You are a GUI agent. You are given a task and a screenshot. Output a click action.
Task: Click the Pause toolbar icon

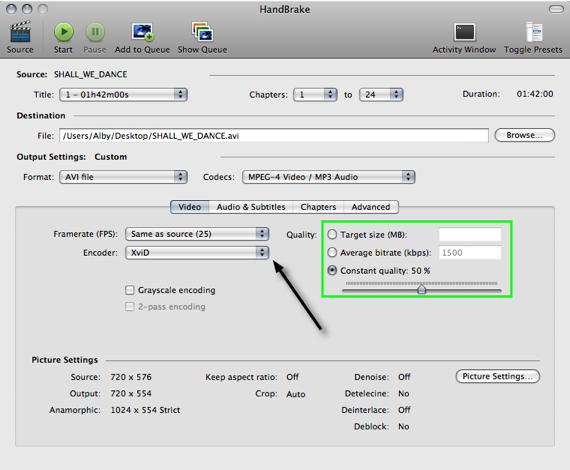tap(95, 32)
